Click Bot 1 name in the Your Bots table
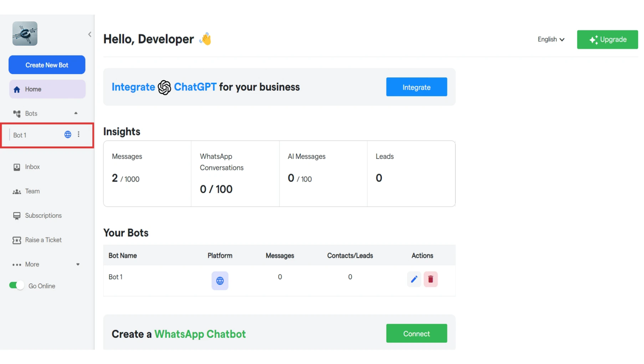This screenshot has width=644, height=364. (116, 277)
